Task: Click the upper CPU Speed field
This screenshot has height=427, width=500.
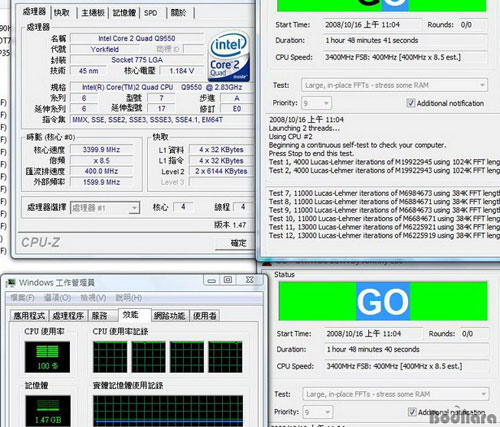Action: coord(405,57)
